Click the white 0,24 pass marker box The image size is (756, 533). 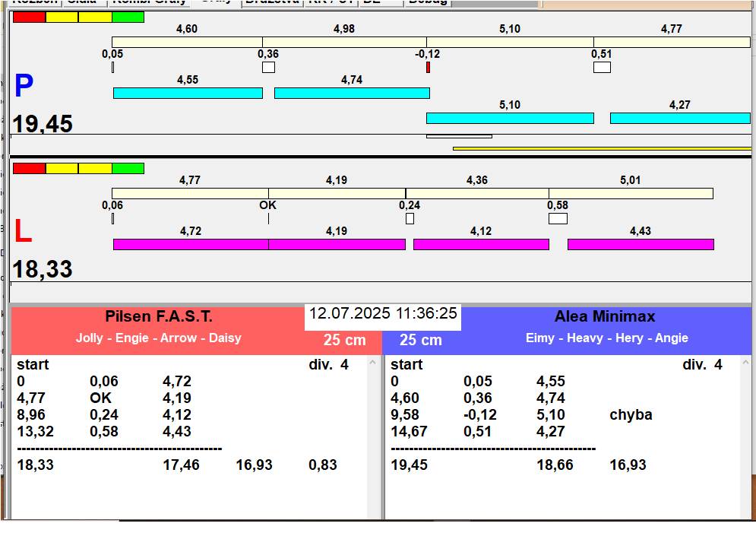pos(410,219)
